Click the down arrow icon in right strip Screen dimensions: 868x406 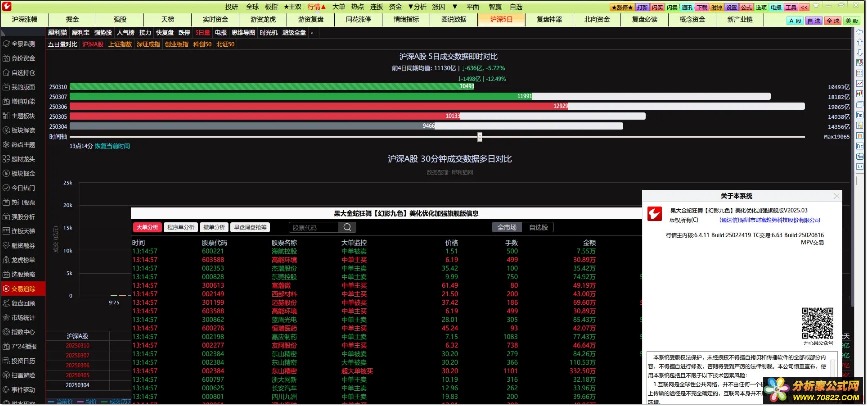860,53
